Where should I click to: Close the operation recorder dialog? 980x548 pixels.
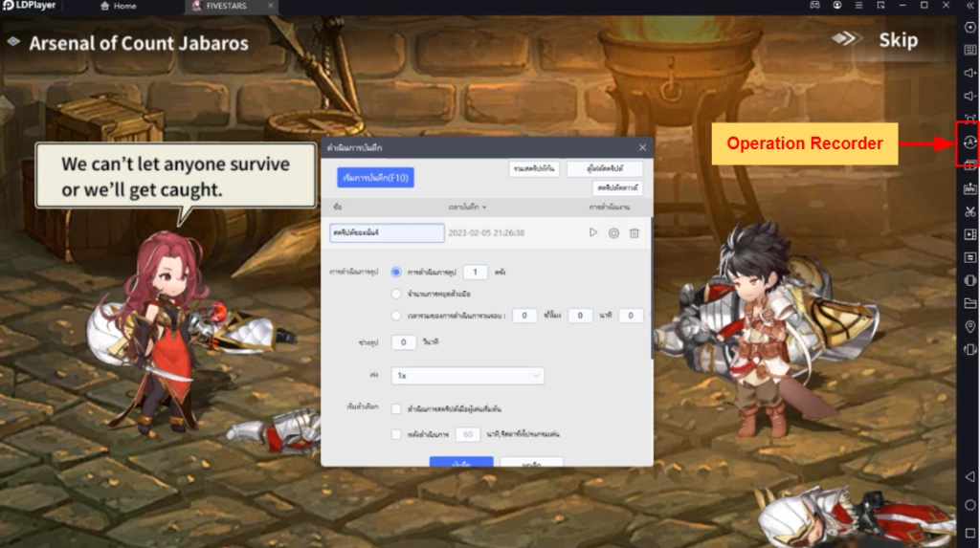[642, 147]
